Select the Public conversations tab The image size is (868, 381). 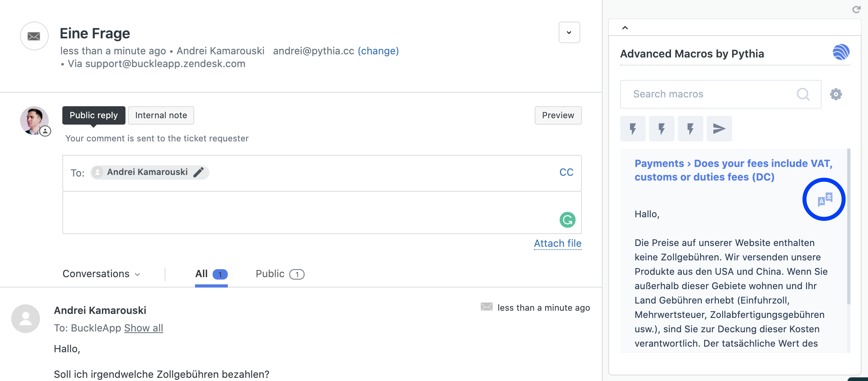pyautogui.click(x=280, y=274)
